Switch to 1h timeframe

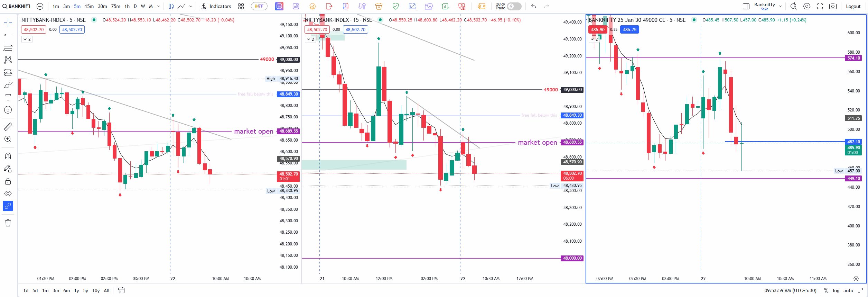click(x=127, y=6)
